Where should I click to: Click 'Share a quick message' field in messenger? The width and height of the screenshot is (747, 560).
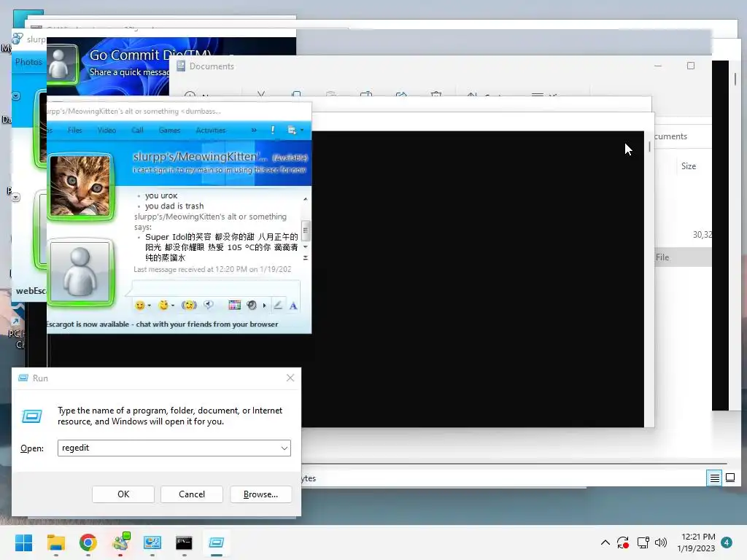coord(129,72)
